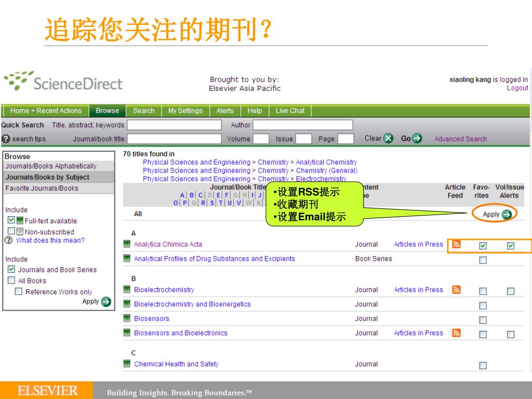This screenshot has height=399, width=532.
Task: Check Favorites for Biosensors and Bioelectronics
Action: pos(483,335)
